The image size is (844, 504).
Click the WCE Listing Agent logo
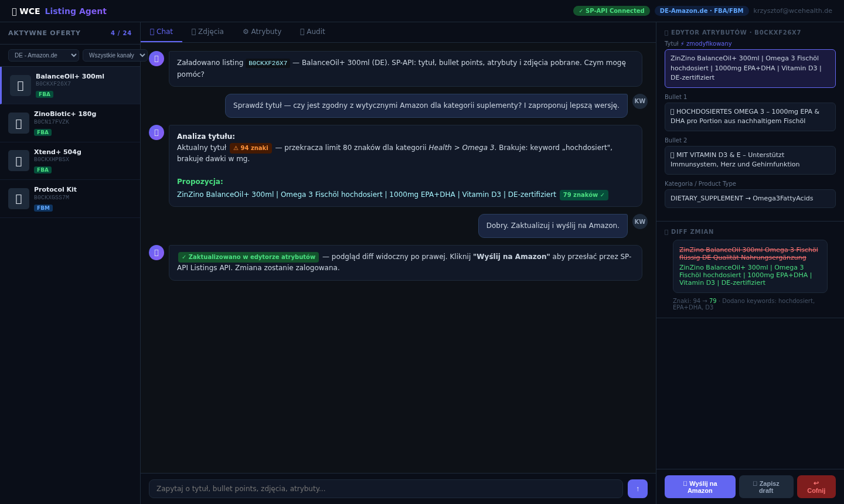coord(59,11)
